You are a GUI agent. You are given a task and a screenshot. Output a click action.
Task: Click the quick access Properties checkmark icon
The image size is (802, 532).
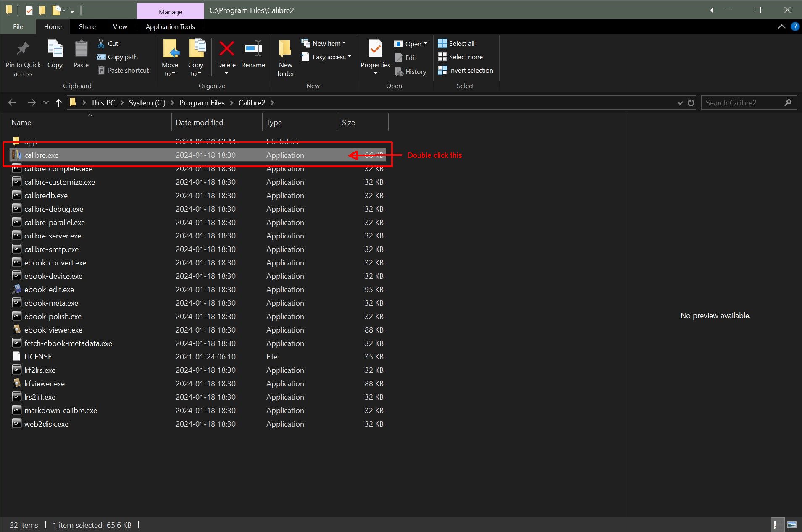pyautogui.click(x=29, y=10)
